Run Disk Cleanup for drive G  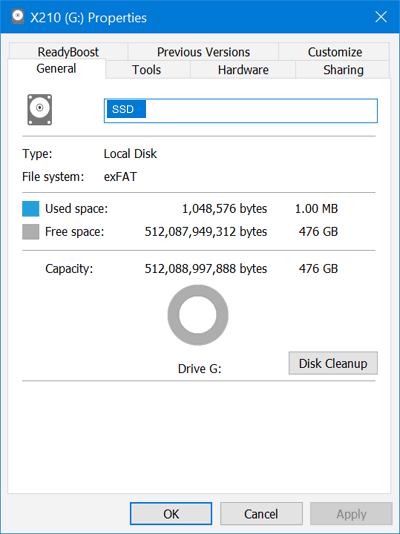point(333,363)
